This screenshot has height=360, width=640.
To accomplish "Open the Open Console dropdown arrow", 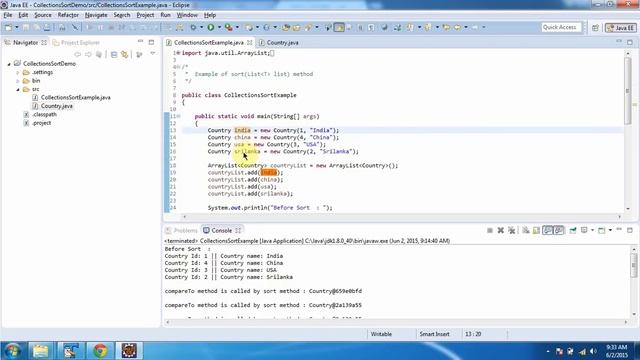I will (610, 230).
